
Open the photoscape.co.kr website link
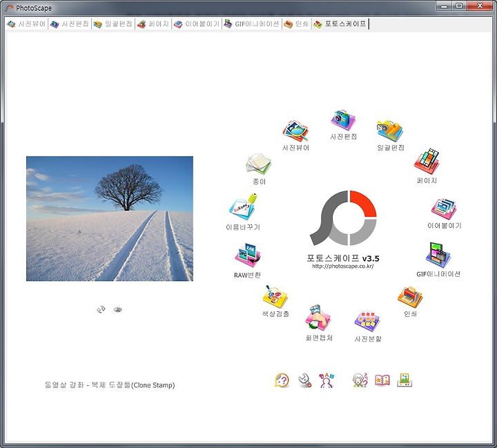(x=343, y=266)
